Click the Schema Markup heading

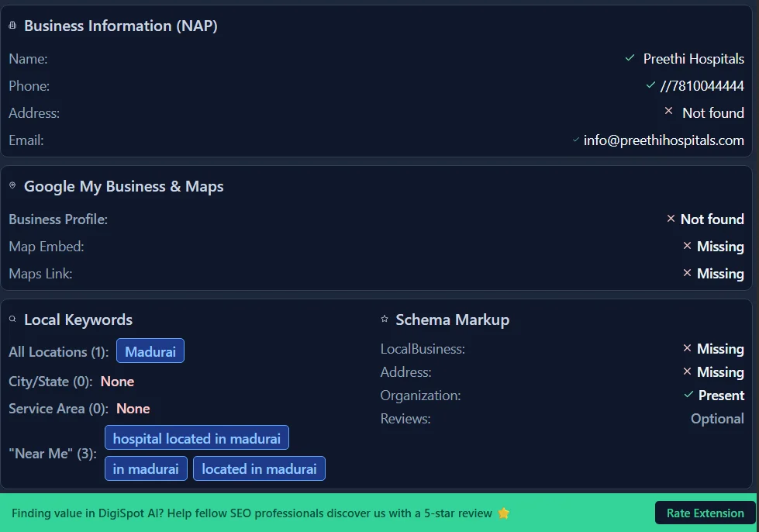tap(452, 320)
